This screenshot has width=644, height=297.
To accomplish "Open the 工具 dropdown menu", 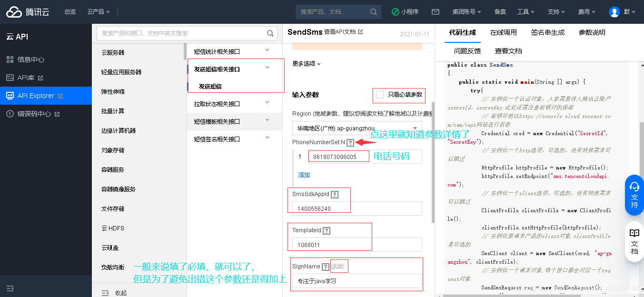I will tap(525, 12).
